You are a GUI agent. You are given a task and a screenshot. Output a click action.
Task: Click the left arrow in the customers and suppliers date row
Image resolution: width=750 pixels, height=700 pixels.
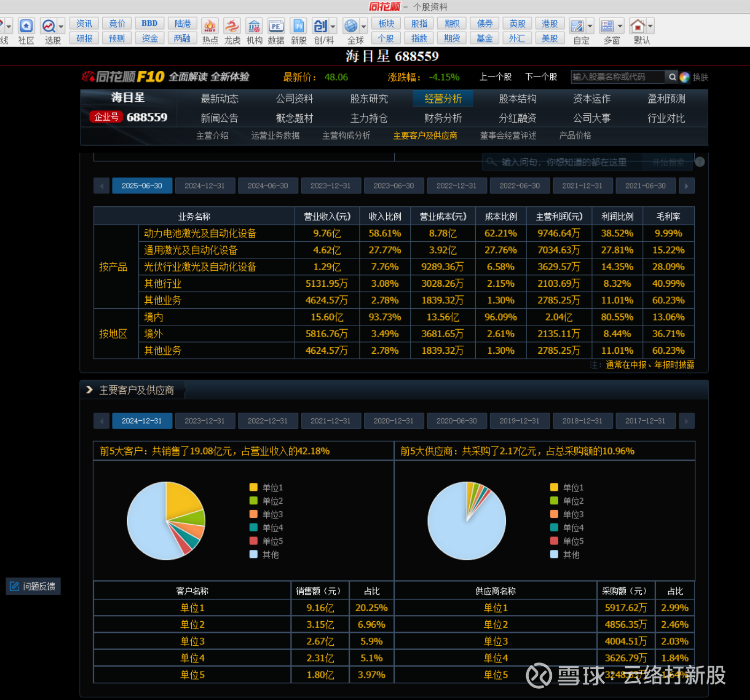[x=101, y=421]
